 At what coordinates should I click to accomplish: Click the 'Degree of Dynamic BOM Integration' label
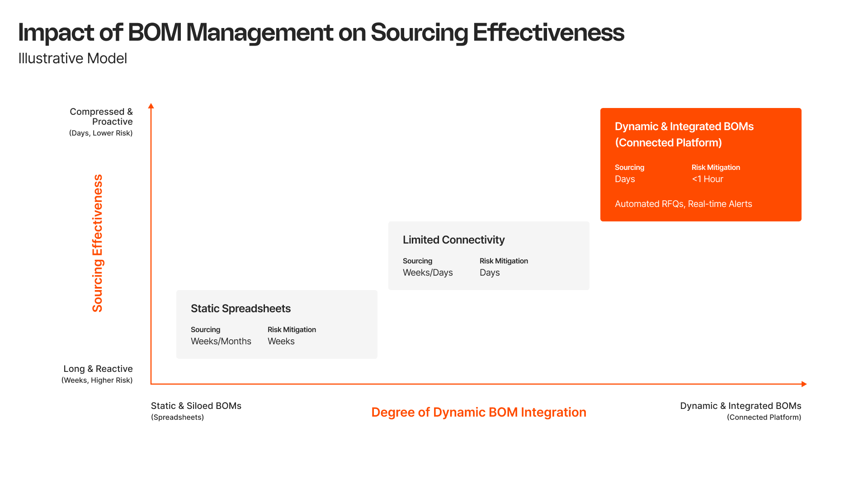click(x=478, y=412)
